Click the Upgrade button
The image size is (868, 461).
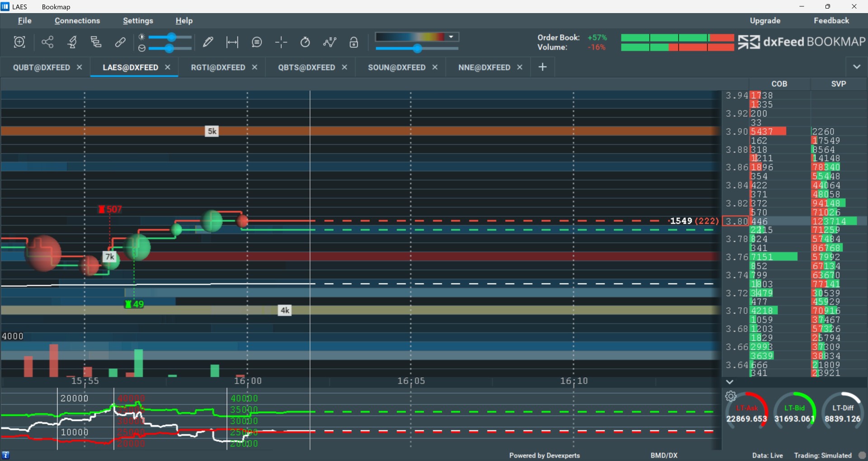(765, 21)
